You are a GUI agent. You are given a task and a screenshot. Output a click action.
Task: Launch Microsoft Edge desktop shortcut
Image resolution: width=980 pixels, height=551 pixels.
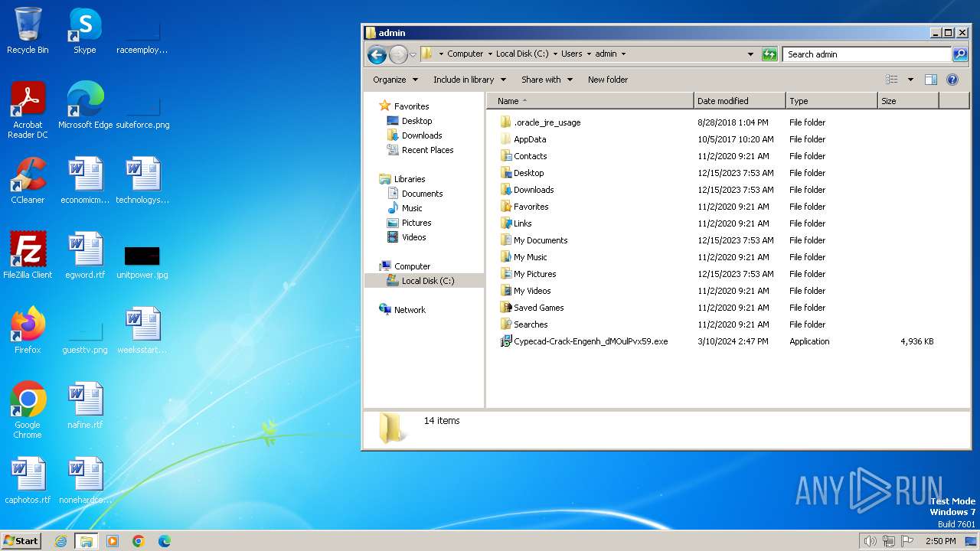click(x=85, y=105)
